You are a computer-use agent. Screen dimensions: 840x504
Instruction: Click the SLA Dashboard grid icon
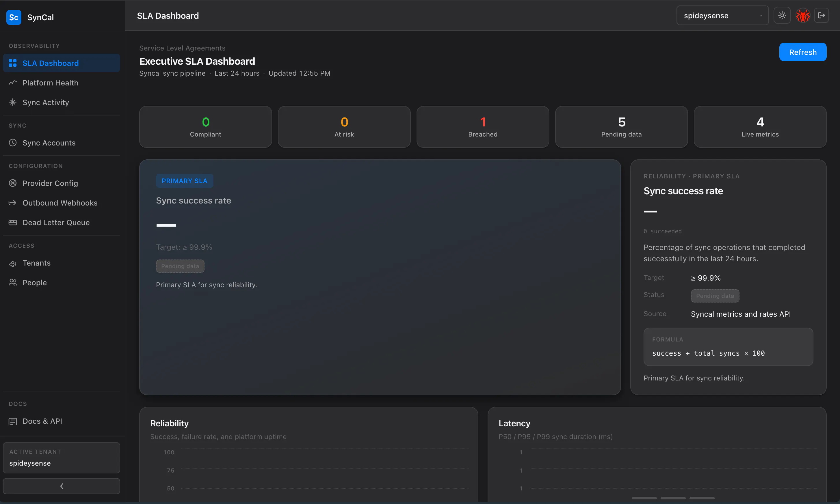(13, 63)
